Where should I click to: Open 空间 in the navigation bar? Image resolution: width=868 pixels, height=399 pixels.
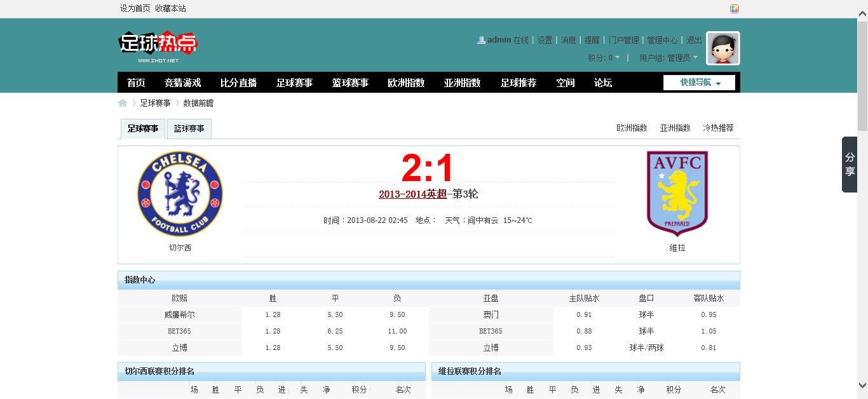coord(566,83)
